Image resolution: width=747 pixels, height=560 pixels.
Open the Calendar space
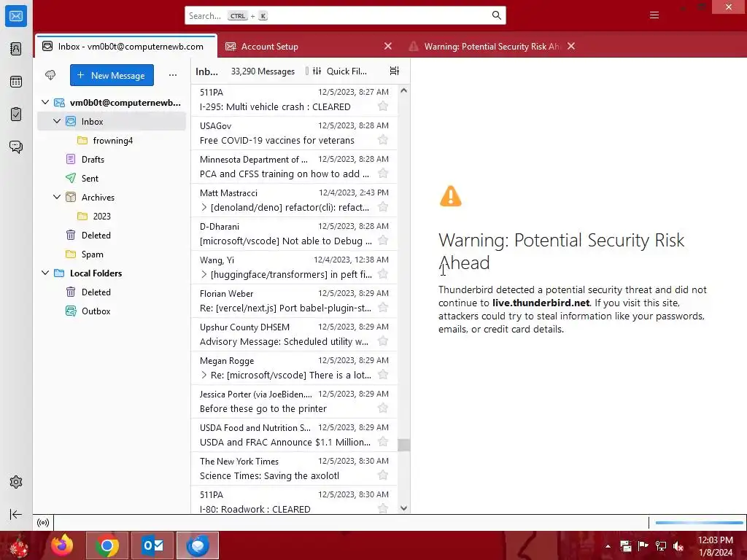[x=16, y=82]
